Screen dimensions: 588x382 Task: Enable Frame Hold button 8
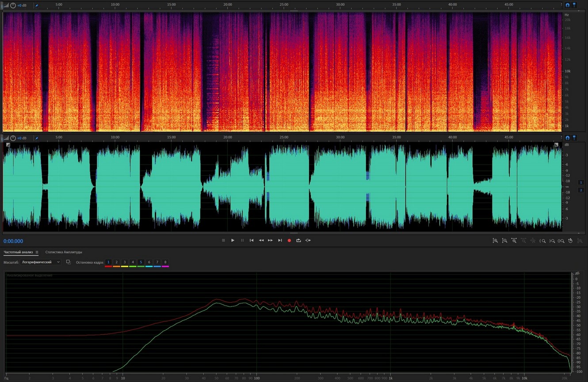165,262
